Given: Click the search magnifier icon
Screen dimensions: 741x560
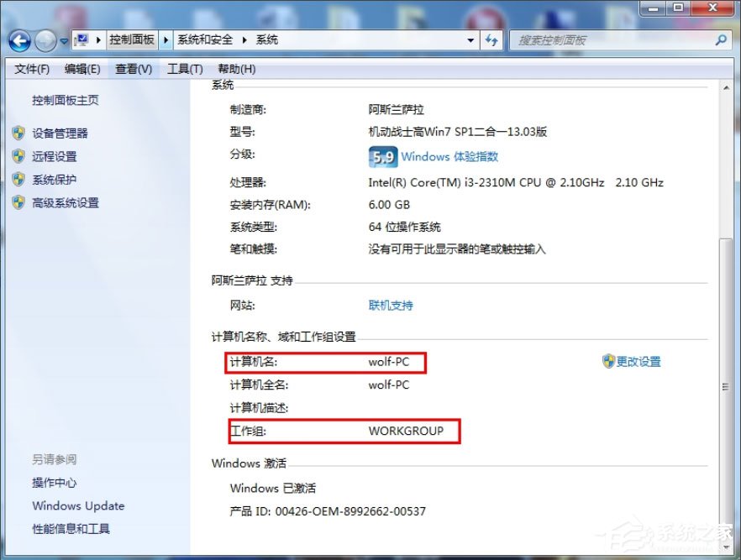Looking at the screenshot, I should coord(721,39).
